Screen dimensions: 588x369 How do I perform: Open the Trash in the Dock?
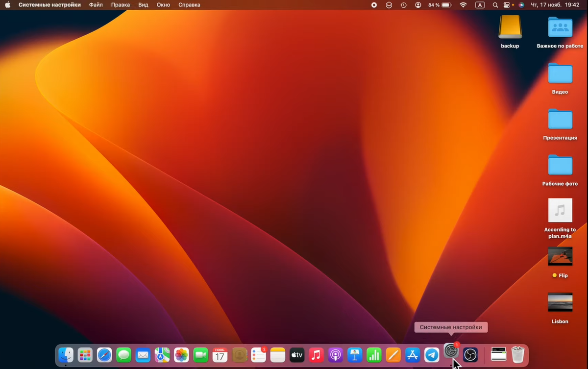tap(518, 354)
